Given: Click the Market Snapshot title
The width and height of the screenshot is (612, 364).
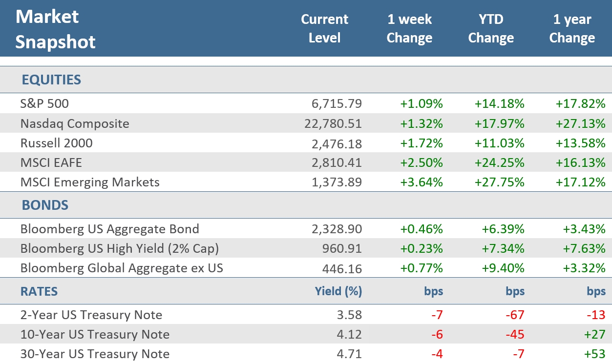Looking at the screenshot, I should [55, 29].
